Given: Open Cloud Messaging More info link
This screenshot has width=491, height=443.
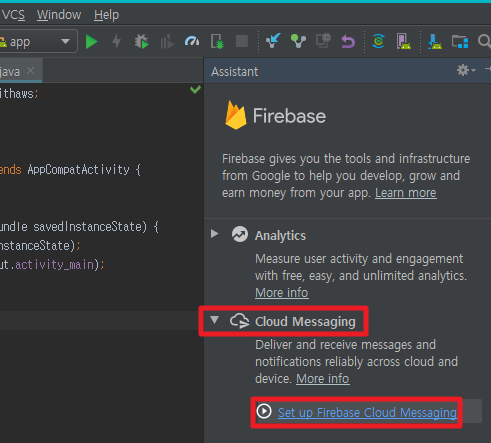Looking at the screenshot, I should click(x=323, y=379).
